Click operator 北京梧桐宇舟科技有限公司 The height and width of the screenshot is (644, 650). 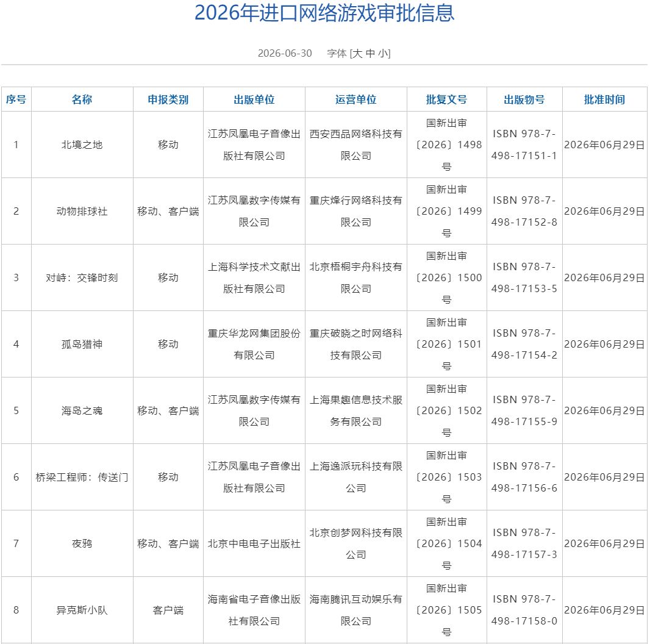click(x=356, y=278)
